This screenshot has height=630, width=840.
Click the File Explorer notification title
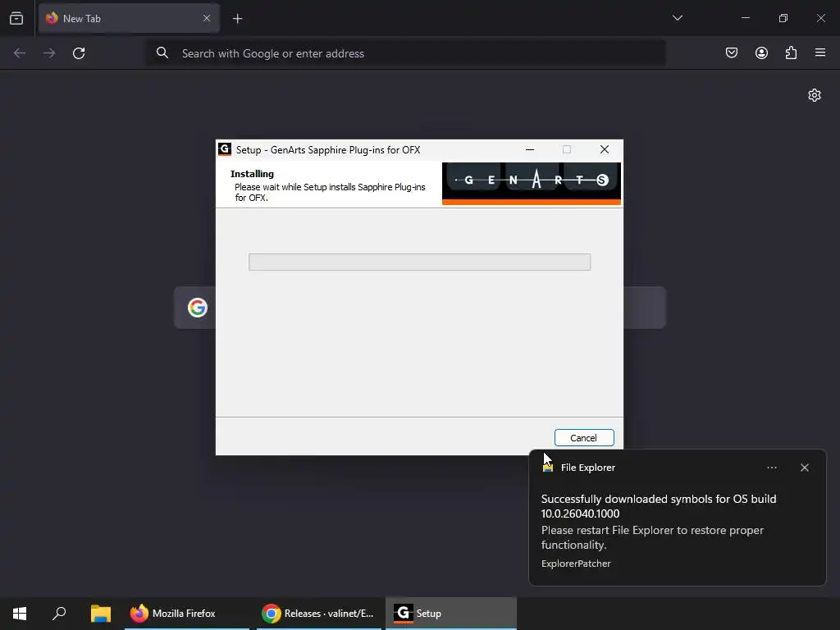pyautogui.click(x=587, y=468)
